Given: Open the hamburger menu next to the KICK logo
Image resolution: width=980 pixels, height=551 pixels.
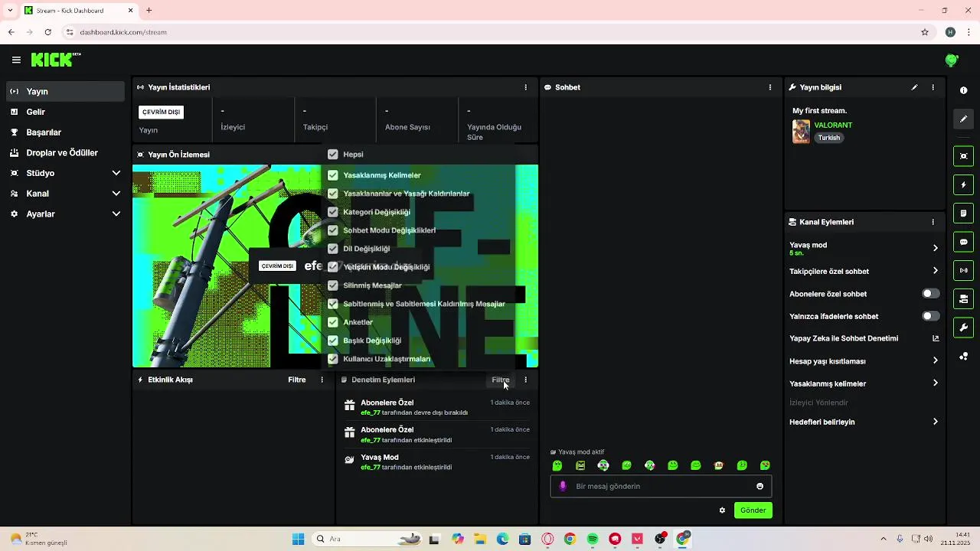Looking at the screenshot, I should [16, 60].
